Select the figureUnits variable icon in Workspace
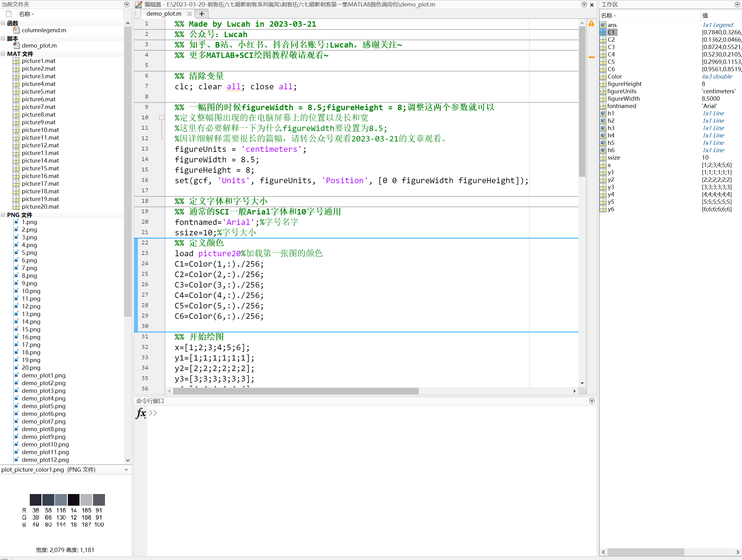The width and height of the screenshot is (742, 560). (603, 91)
